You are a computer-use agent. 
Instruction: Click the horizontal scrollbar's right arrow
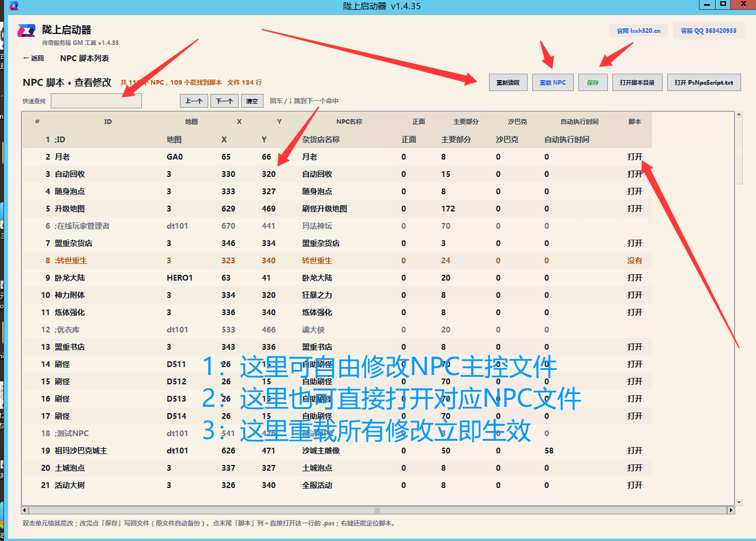click(731, 510)
